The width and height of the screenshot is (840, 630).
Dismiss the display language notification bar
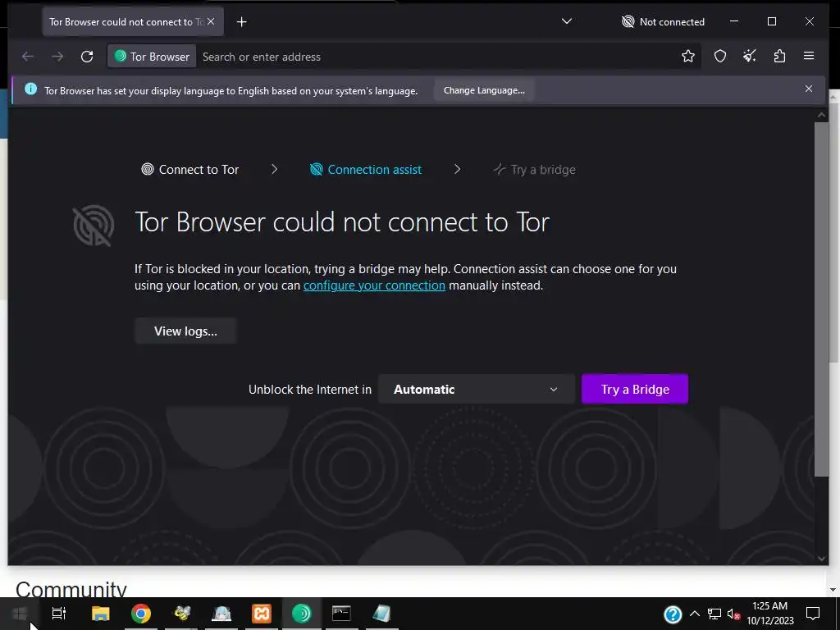click(808, 89)
